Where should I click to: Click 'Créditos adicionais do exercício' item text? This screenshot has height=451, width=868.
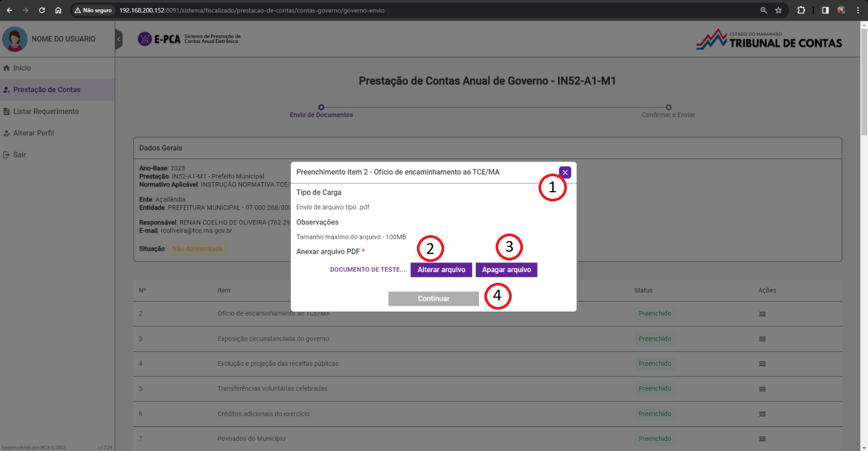point(264,414)
